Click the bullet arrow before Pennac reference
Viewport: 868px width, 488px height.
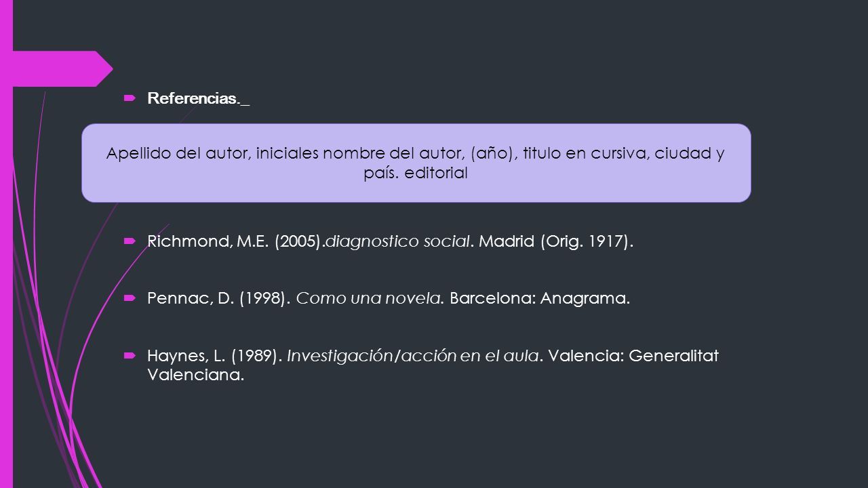(129, 298)
